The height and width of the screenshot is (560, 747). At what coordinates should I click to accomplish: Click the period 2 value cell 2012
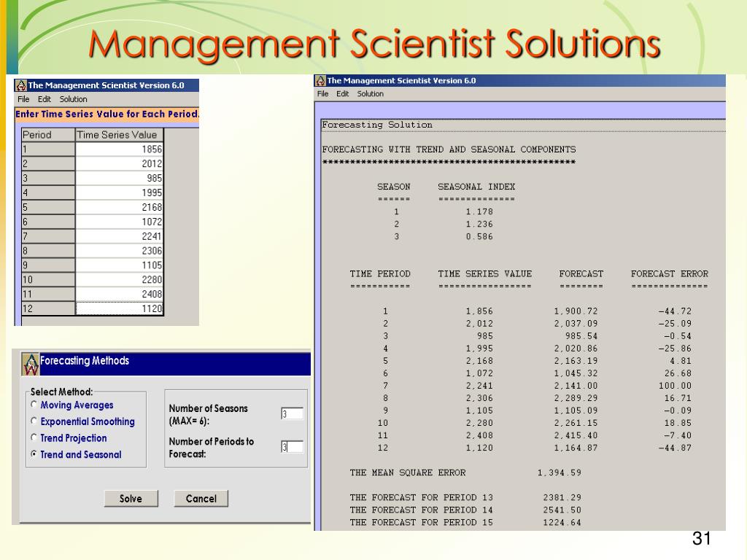click(119, 164)
